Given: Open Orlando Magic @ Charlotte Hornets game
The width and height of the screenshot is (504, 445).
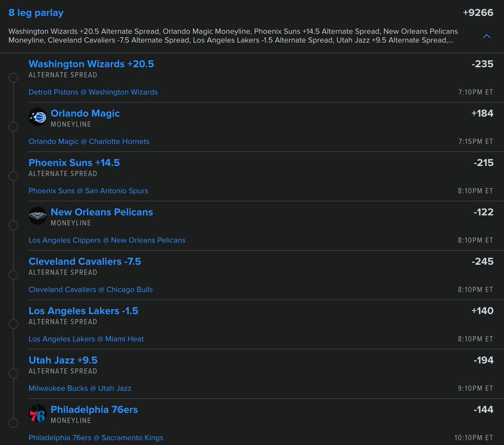Looking at the screenshot, I should [x=89, y=142].
